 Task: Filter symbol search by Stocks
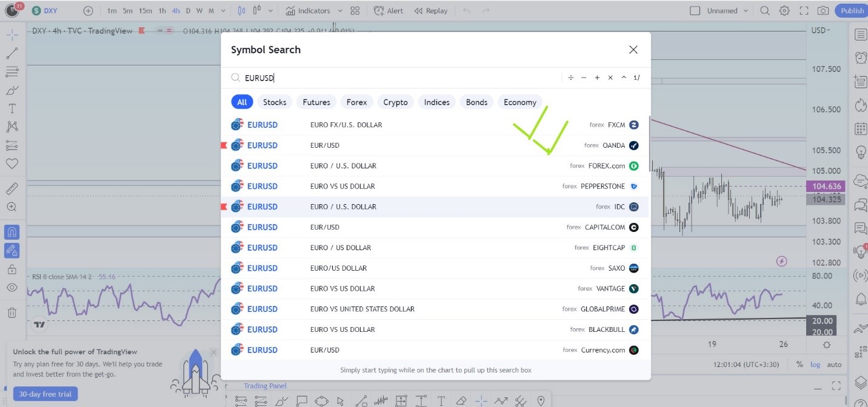pyautogui.click(x=275, y=102)
